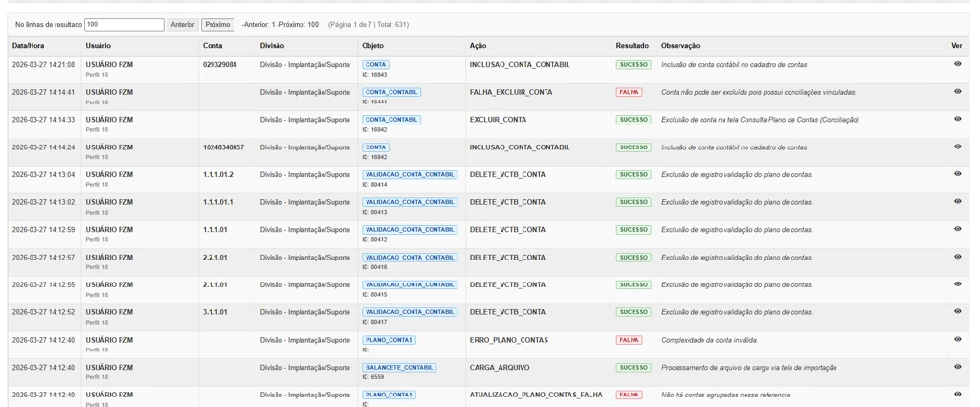
Task: Focus the results-per-page input field
Action: (123, 25)
